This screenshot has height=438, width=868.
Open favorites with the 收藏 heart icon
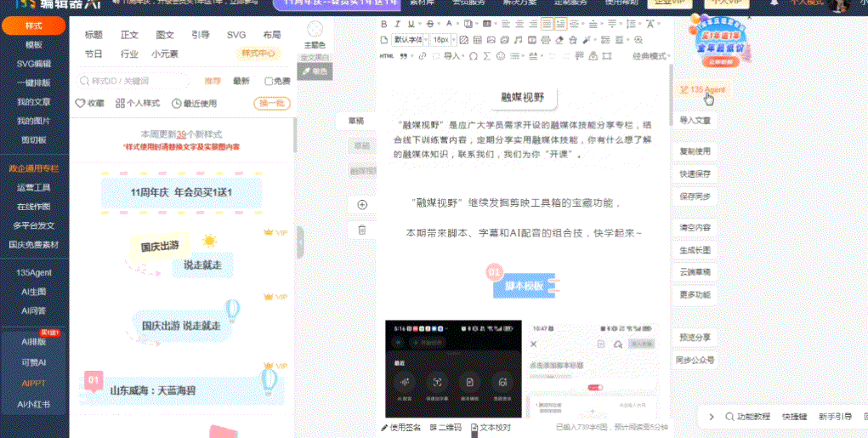pyautogui.click(x=90, y=104)
